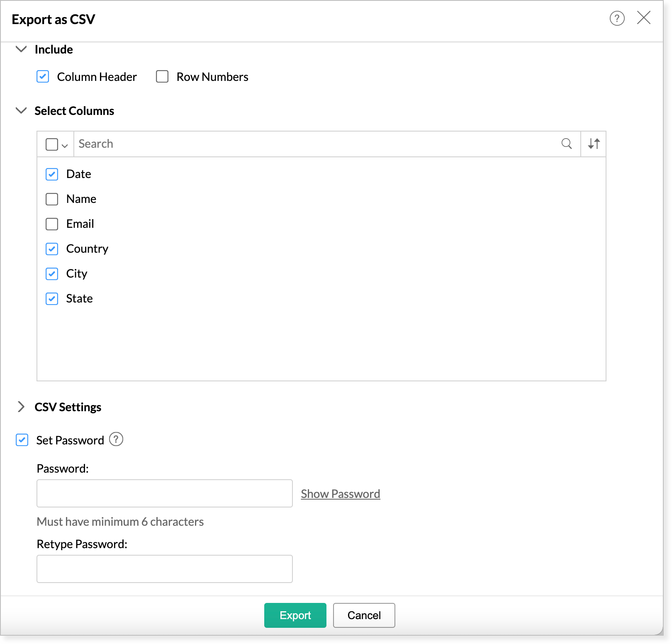The height and width of the screenshot is (644, 672).
Task: Disable the Set Password option
Action: coord(22,440)
